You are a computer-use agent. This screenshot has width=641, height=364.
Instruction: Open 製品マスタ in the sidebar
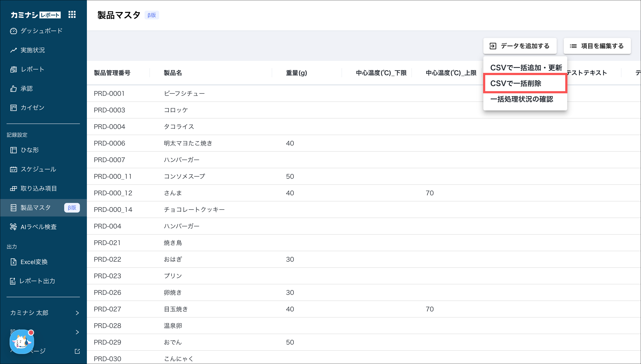point(36,208)
